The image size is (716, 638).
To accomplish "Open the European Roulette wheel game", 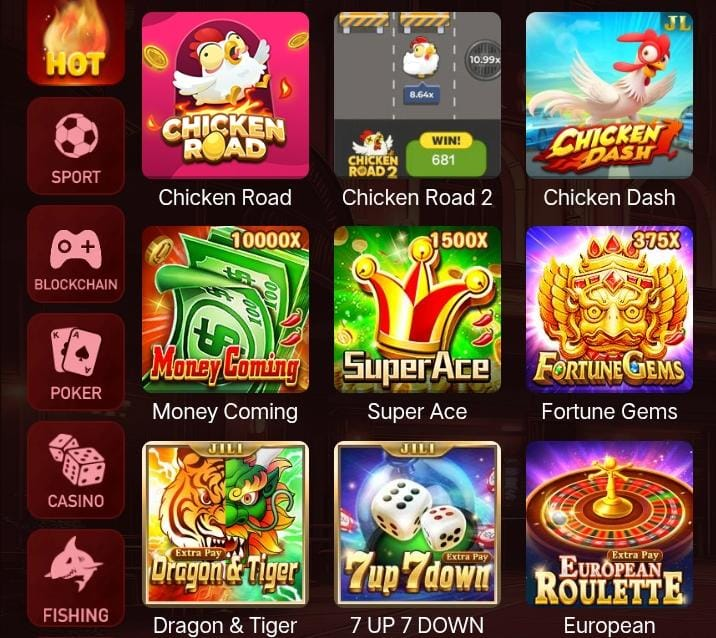I will [609, 524].
